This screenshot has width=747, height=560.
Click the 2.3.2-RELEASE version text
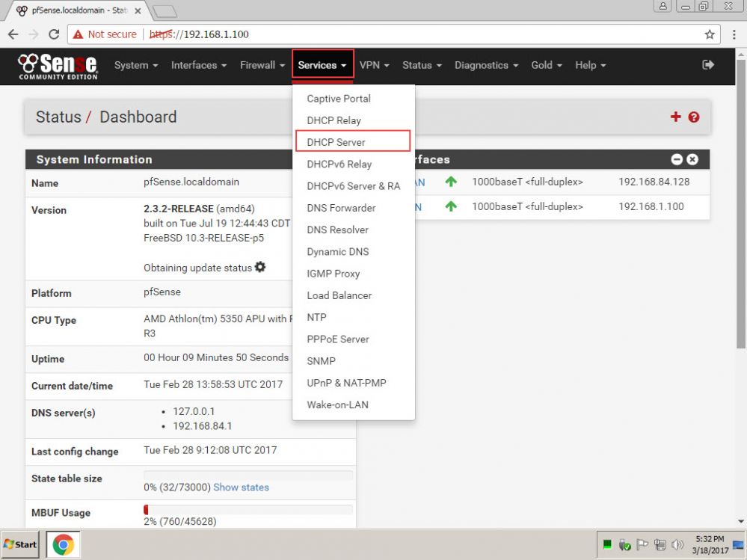click(x=179, y=209)
